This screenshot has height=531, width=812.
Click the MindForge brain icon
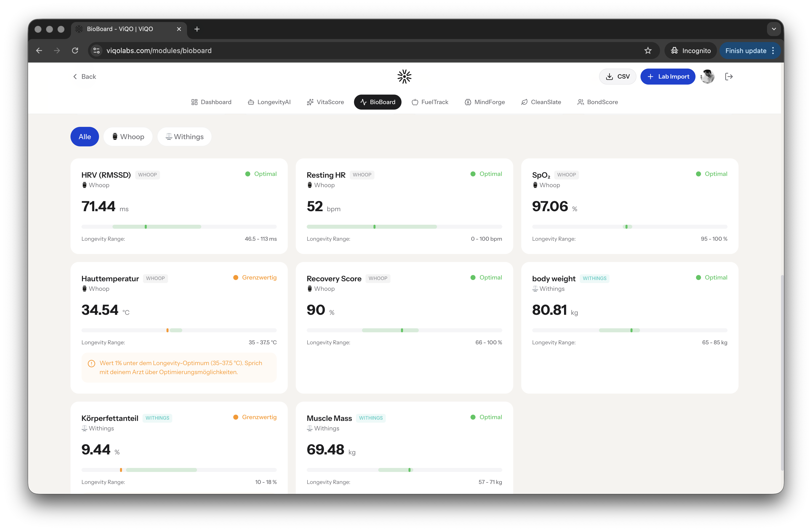(x=467, y=102)
